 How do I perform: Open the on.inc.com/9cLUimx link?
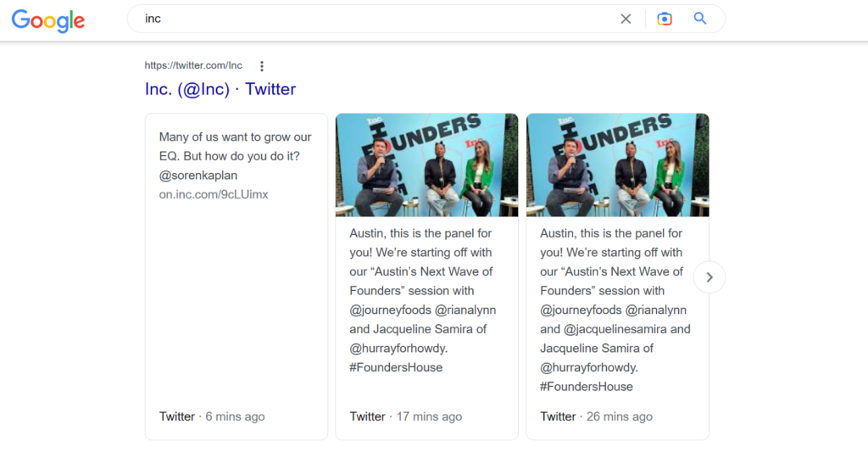[214, 194]
